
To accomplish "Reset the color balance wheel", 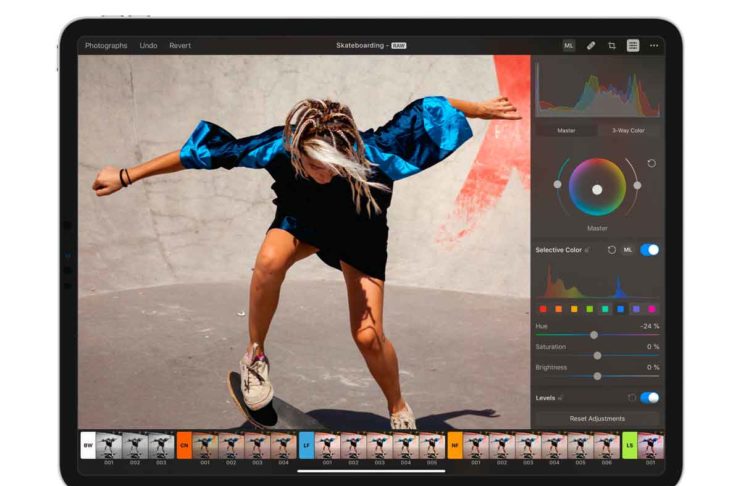I will coord(652,164).
